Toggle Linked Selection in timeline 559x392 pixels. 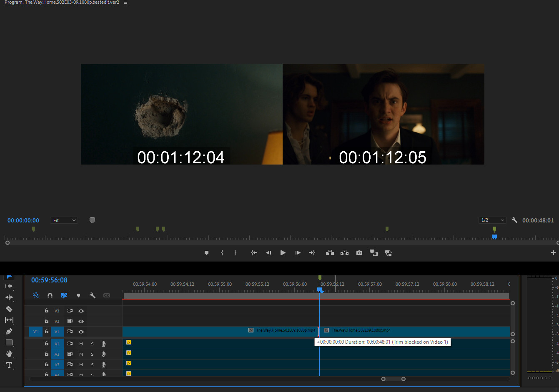click(x=64, y=295)
